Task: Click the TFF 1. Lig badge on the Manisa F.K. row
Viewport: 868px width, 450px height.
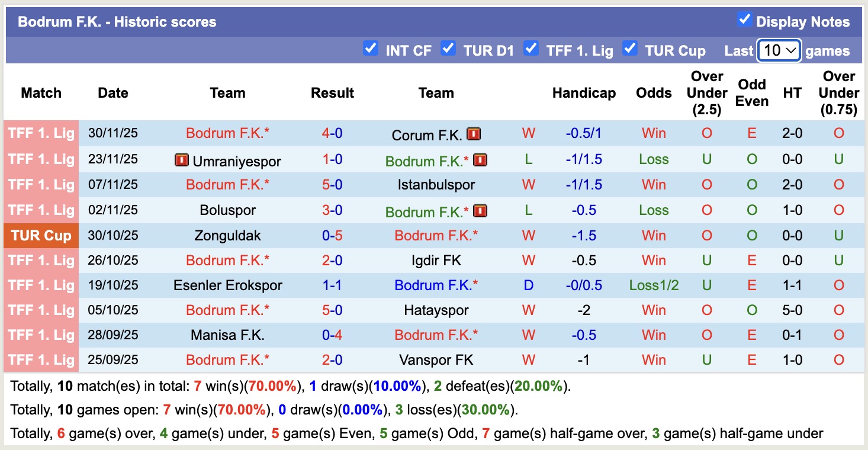Action: [40, 335]
